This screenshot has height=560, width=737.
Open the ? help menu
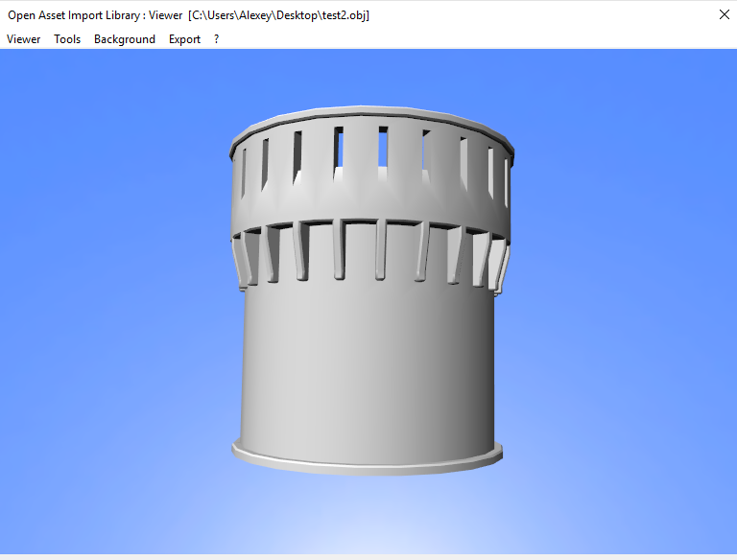point(216,39)
